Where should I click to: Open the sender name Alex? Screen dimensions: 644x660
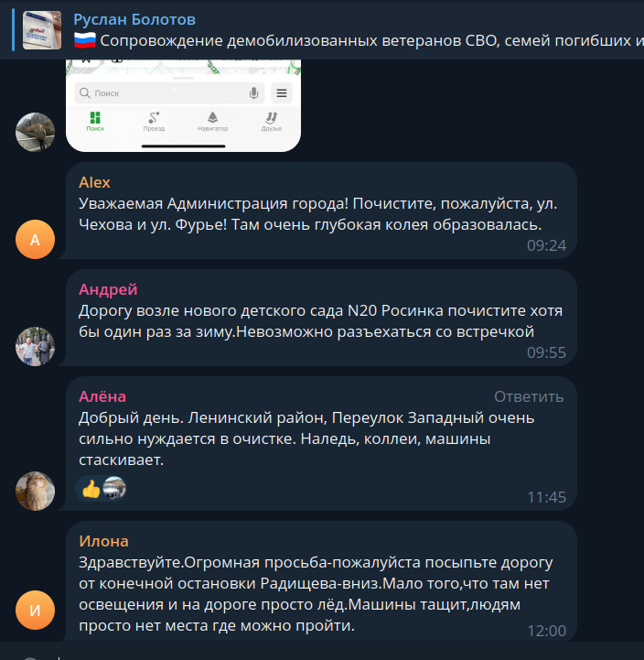pos(94,182)
